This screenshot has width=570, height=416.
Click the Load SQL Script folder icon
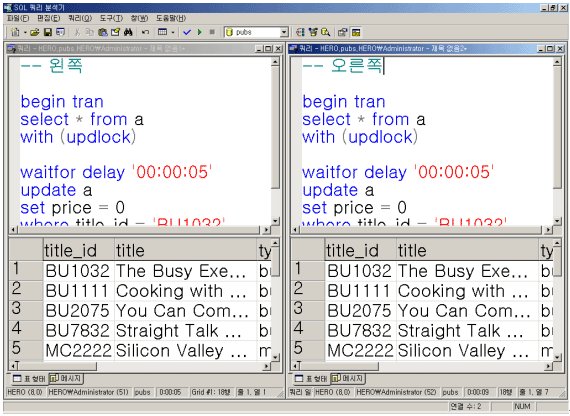click(35, 32)
